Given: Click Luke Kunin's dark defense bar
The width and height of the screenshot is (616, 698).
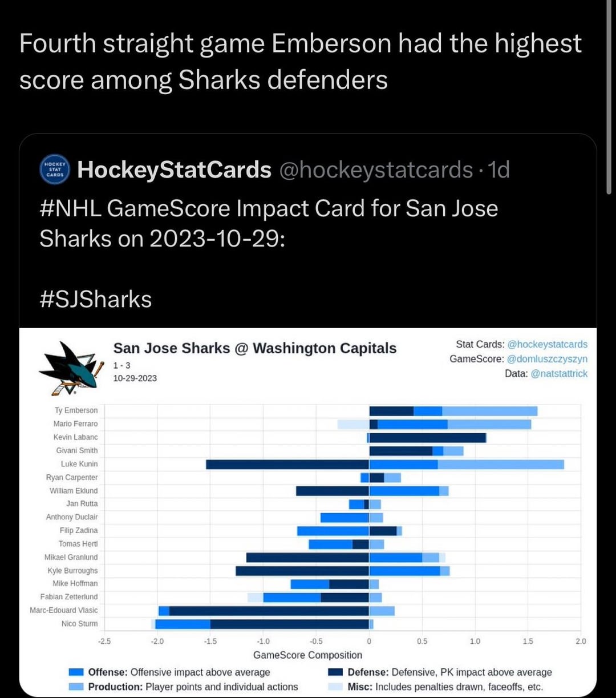Looking at the screenshot, I should (x=287, y=464).
